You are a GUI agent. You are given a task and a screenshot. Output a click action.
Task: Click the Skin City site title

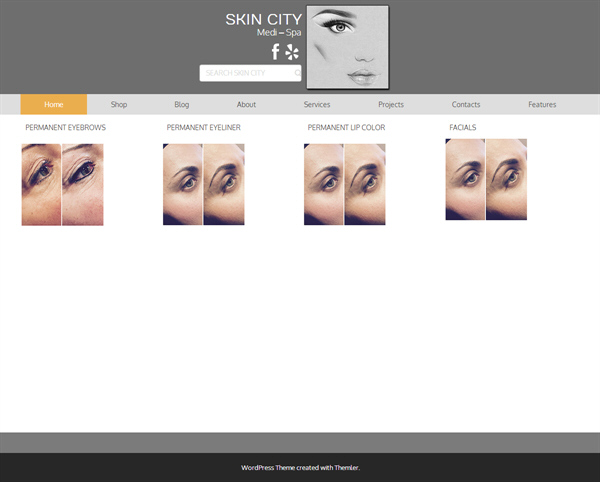[x=263, y=20]
